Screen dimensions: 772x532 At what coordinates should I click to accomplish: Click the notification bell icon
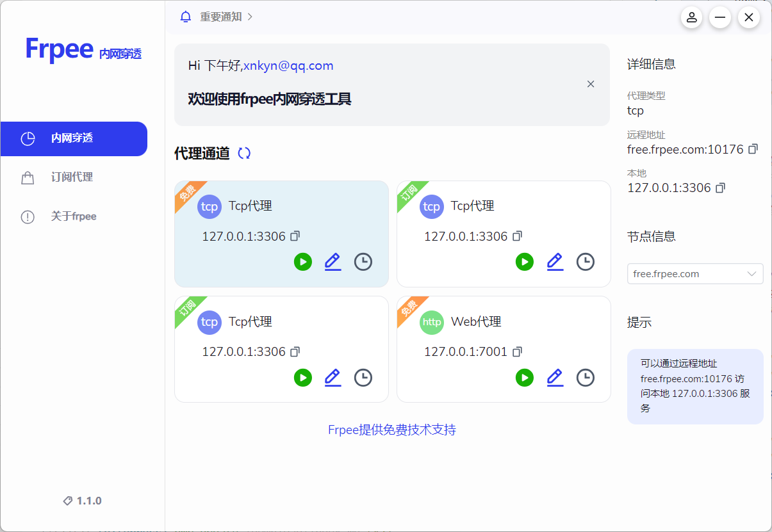186,17
